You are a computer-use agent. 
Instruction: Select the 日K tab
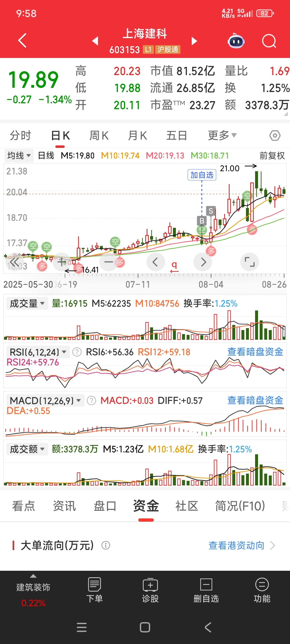60,136
